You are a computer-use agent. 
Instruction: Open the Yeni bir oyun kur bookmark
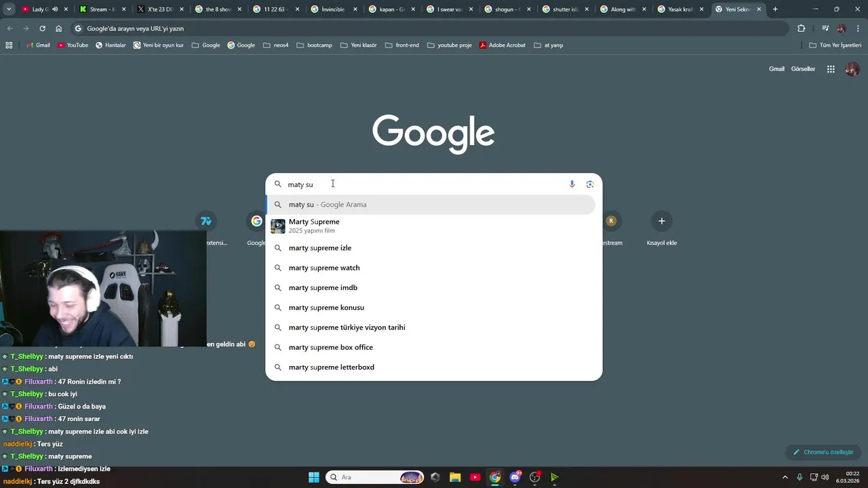coord(158,45)
